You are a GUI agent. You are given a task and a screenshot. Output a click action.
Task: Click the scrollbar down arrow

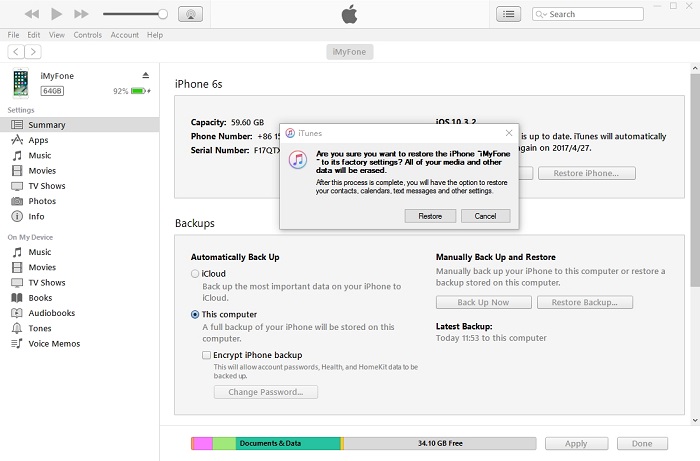click(x=695, y=420)
